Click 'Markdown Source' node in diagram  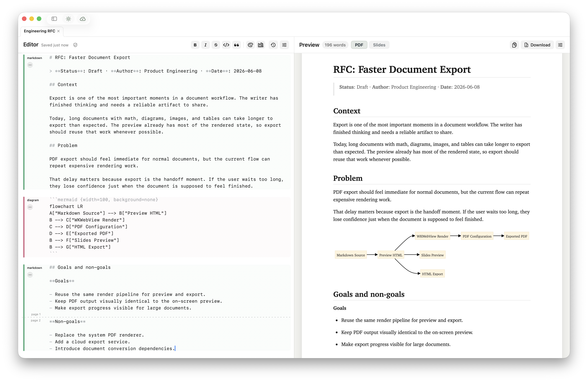[x=351, y=255]
